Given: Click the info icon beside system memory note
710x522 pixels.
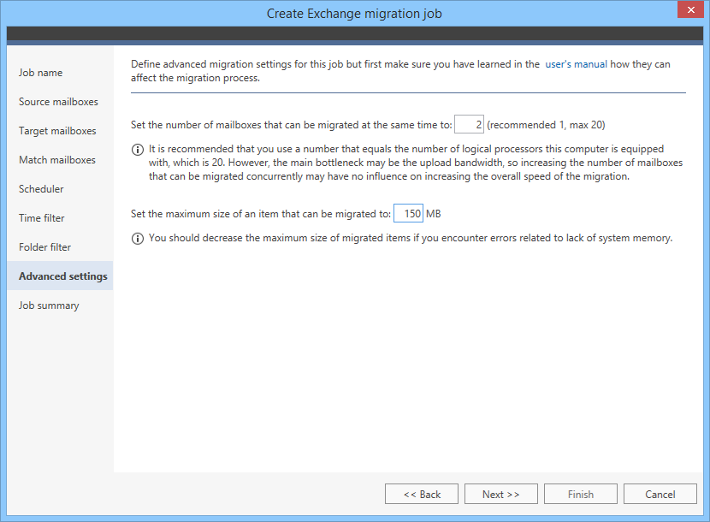Looking at the screenshot, I should point(138,238).
